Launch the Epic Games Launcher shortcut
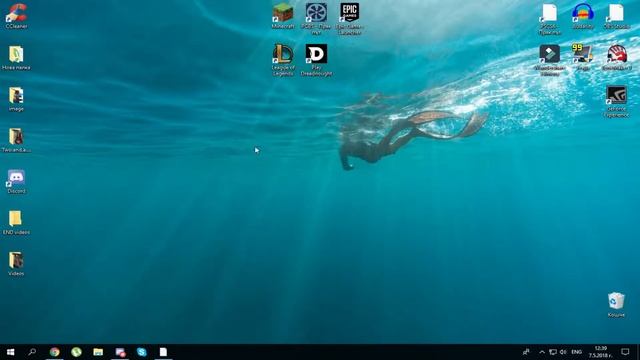 tap(349, 18)
